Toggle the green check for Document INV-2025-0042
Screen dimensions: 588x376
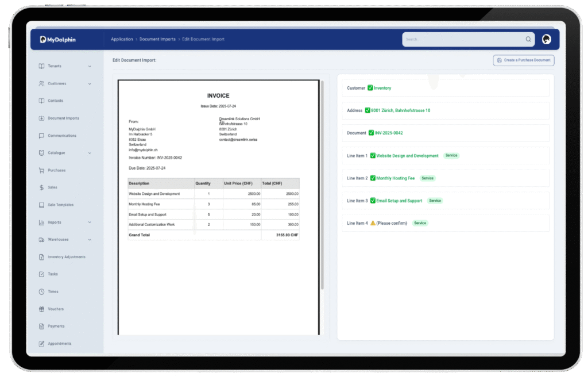(x=371, y=133)
